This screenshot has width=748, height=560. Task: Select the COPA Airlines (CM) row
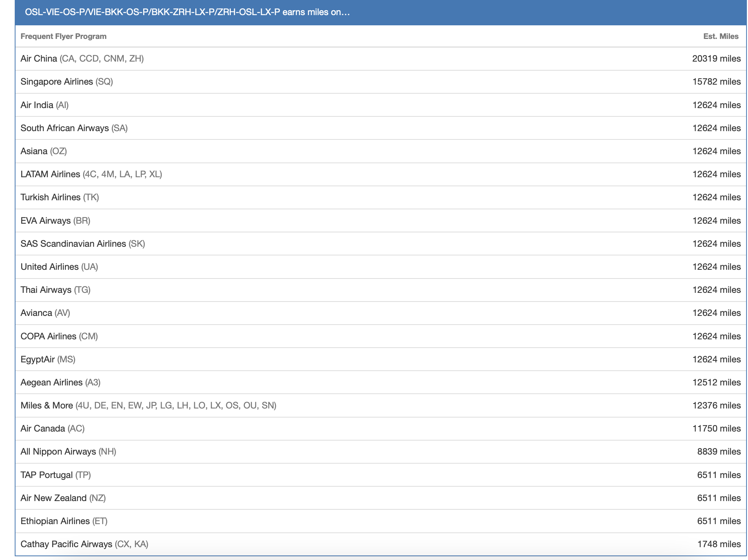pyautogui.click(x=381, y=336)
